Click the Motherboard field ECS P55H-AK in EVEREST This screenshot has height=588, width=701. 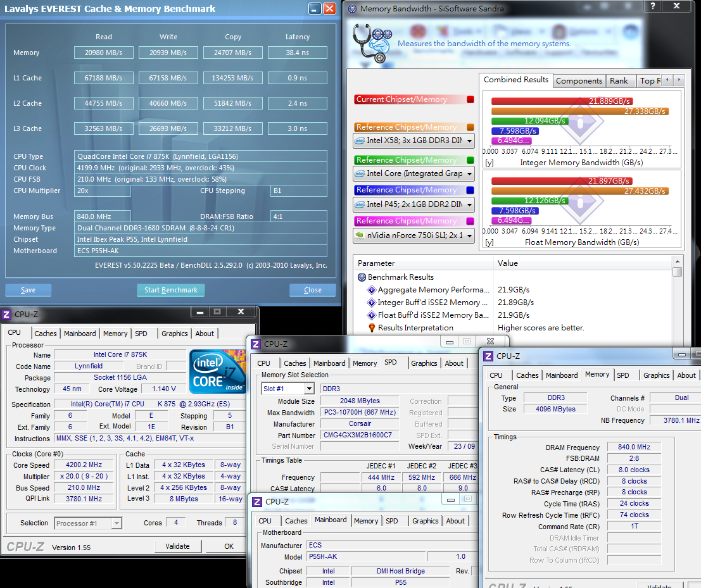coord(200,251)
